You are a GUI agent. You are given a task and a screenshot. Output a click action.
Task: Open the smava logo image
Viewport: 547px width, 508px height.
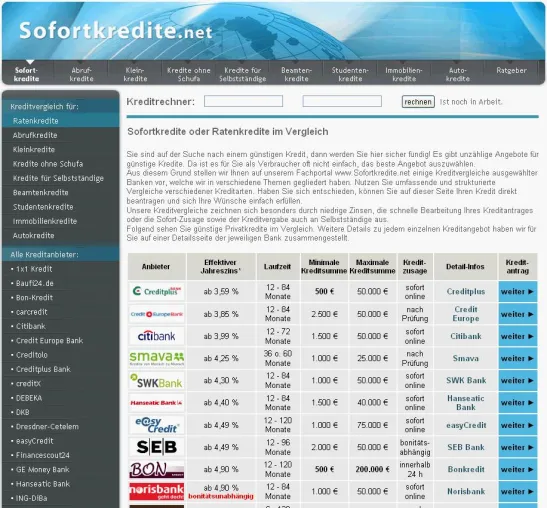[157, 358]
